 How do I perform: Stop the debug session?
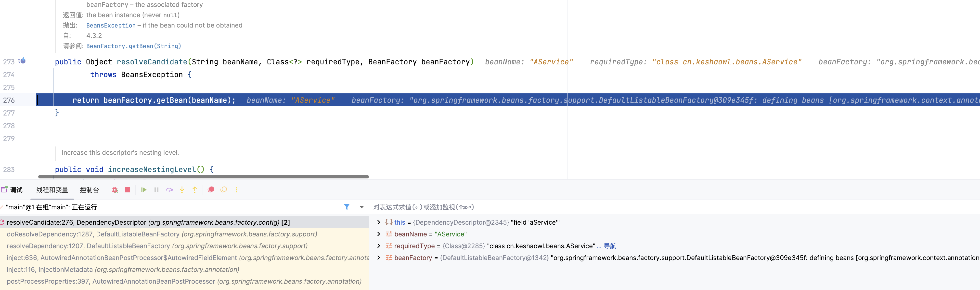pos(128,190)
